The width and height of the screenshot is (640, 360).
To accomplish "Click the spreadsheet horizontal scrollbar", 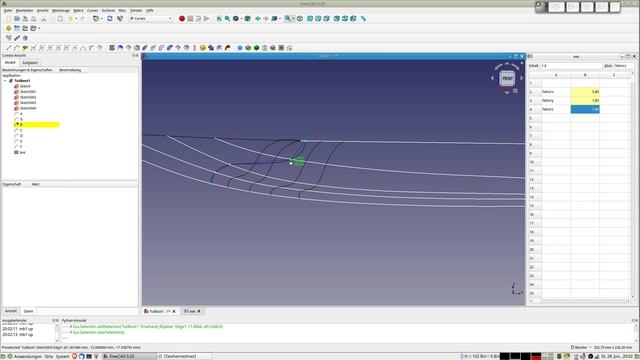I will (x=580, y=301).
